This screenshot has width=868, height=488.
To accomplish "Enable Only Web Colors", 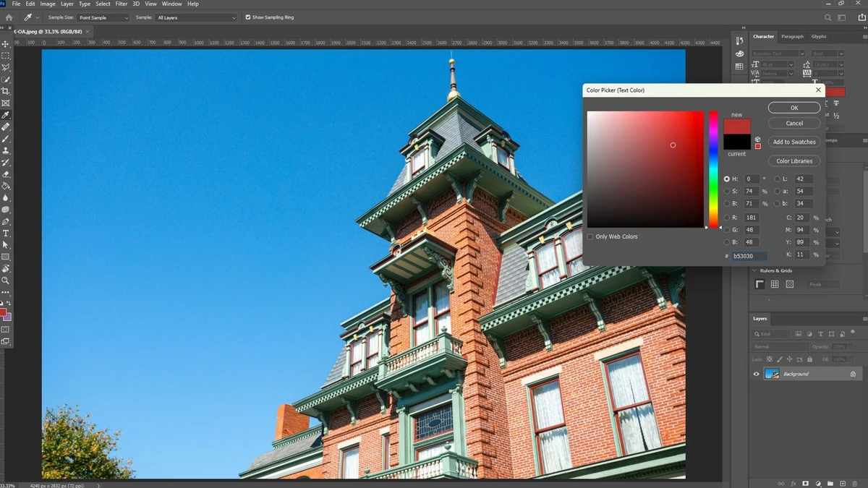I will pyautogui.click(x=590, y=236).
